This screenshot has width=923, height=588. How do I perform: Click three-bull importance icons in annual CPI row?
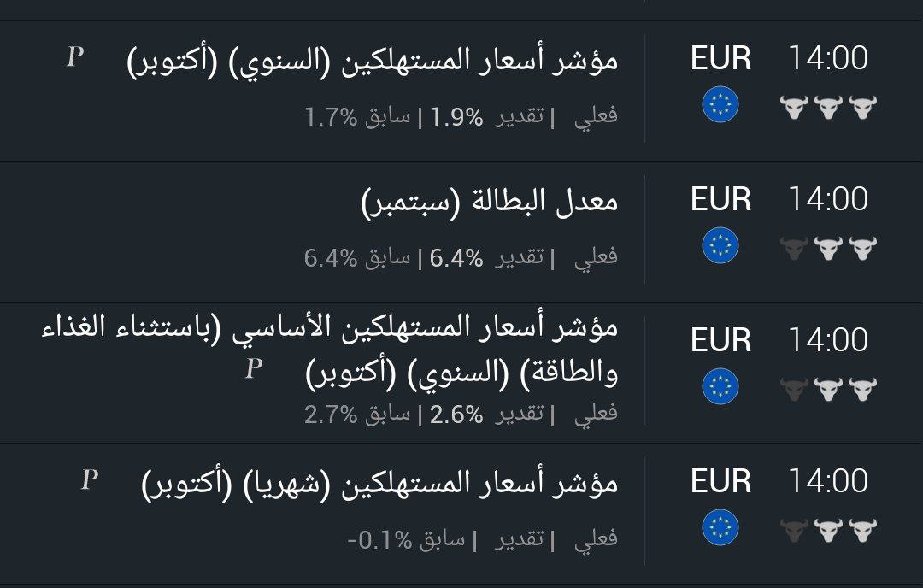(x=828, y=108)
